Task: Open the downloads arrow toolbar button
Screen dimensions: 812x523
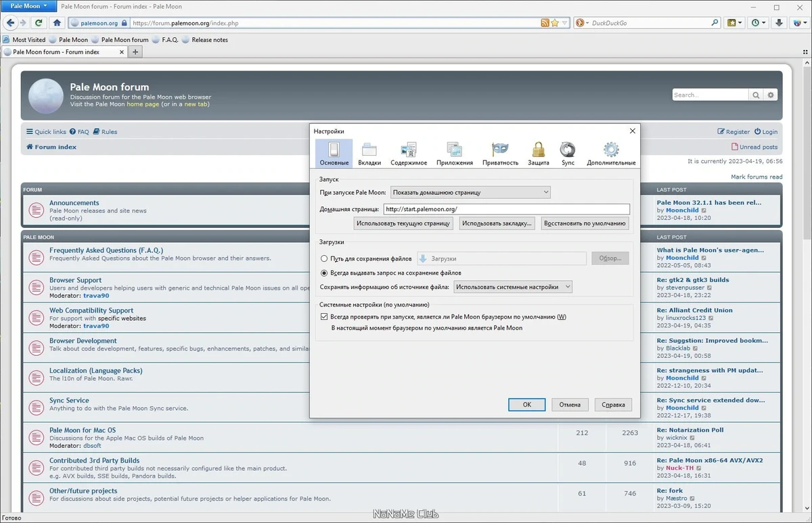Action: click(x=780, y=22)
